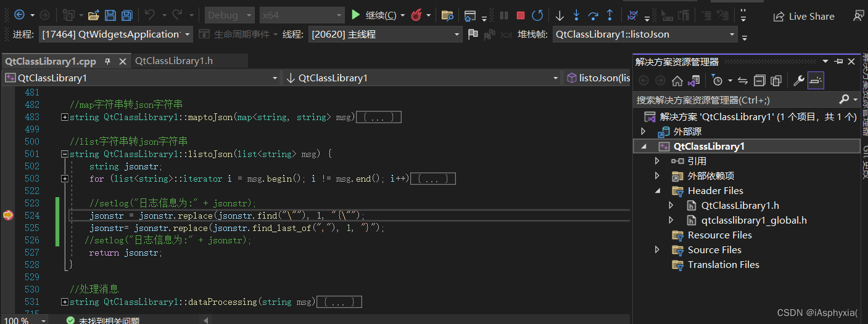The image size is (868, 324).
Task: Close the QtClassLibrary1.cpp tab
Action: click(122, 61)
